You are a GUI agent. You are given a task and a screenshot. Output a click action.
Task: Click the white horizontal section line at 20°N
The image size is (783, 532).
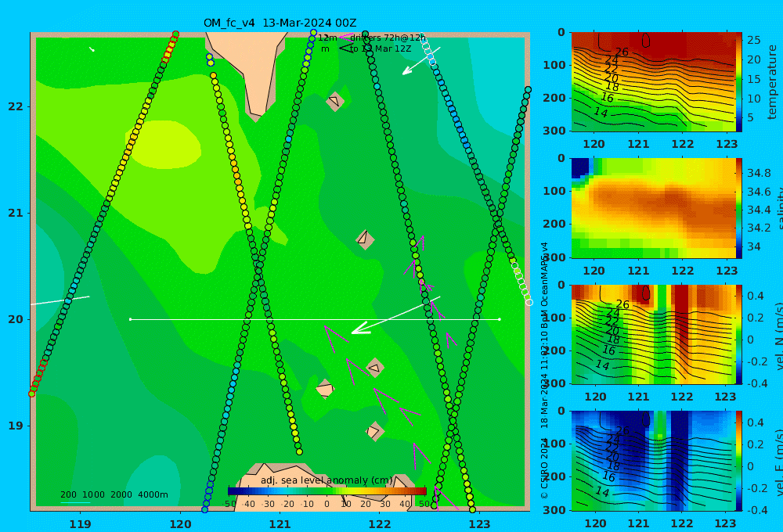(x=315, y=319)
